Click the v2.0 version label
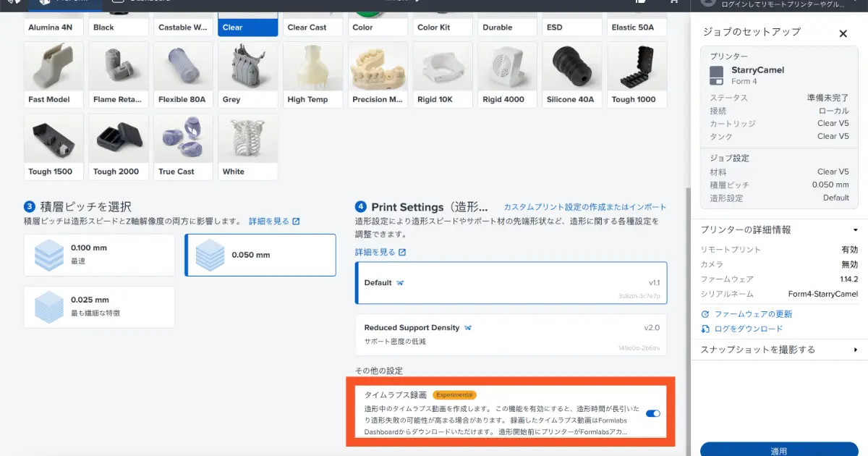 (652, 328)
